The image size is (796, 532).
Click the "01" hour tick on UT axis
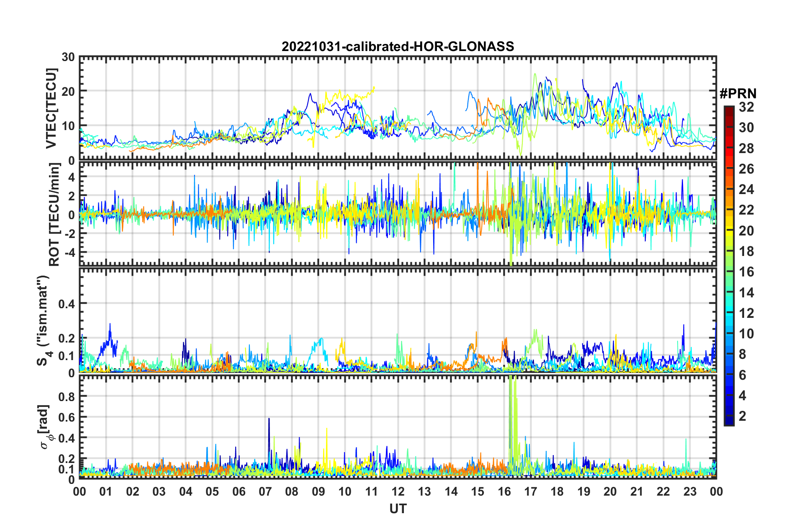pos(106,492)
